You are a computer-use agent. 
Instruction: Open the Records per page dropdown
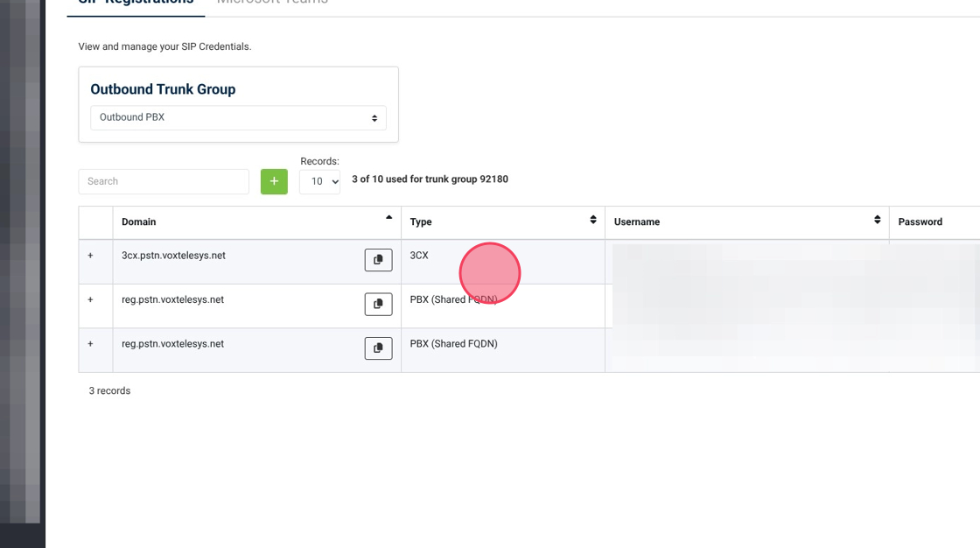click(319, 181)
